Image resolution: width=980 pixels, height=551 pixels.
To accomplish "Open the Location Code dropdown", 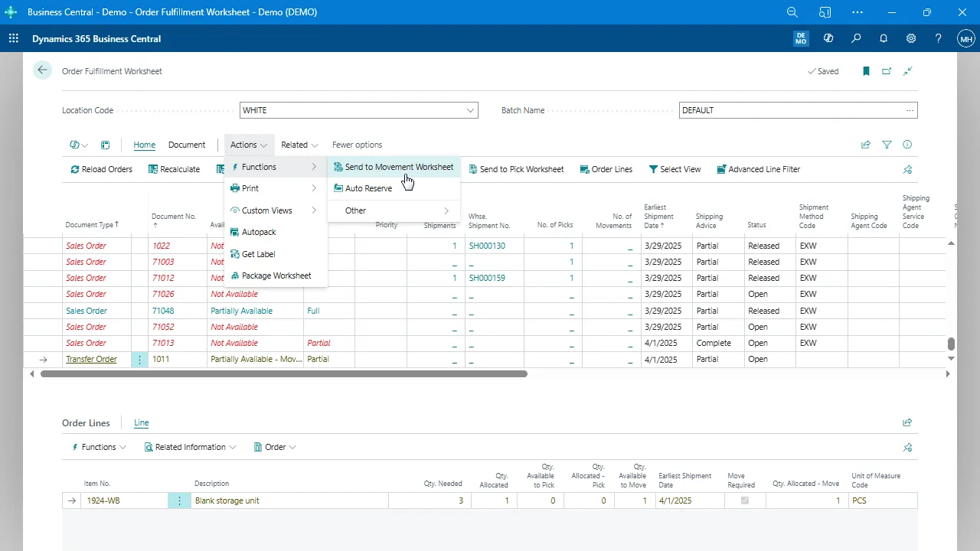I will (470, 110).
